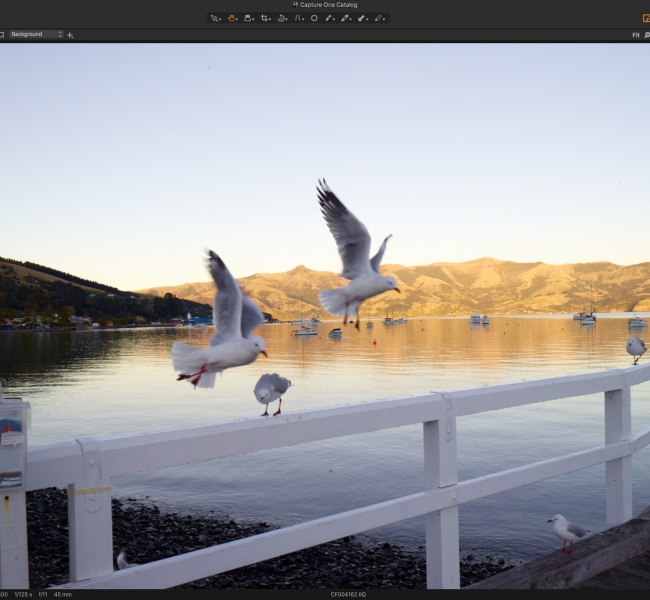Add a new layer with plus icon
Image resolution: width=650 pixels, height=600 pixels.
[70, 35]
